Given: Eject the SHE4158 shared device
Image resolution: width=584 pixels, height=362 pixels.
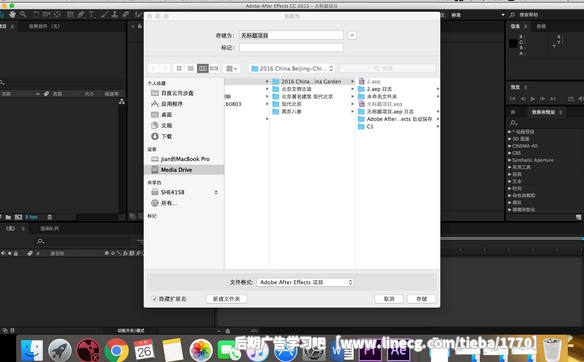Looking at the screenshot, I should (216, 192).
